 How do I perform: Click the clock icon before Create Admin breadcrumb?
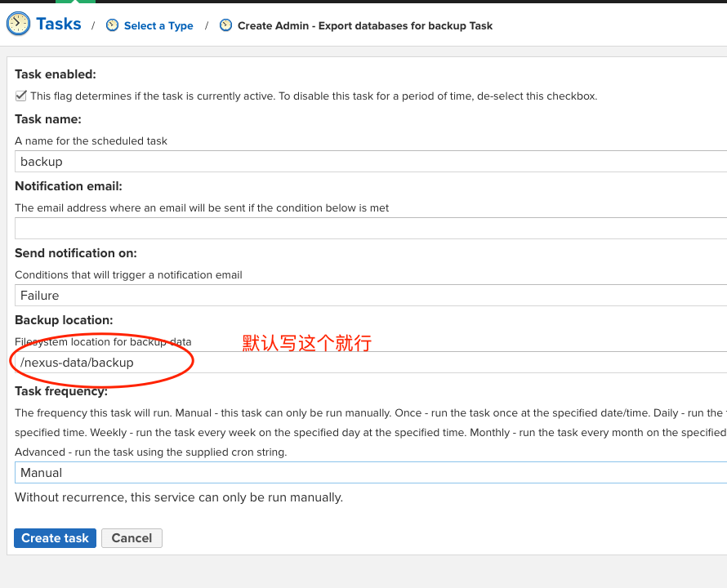pos(226,26)
